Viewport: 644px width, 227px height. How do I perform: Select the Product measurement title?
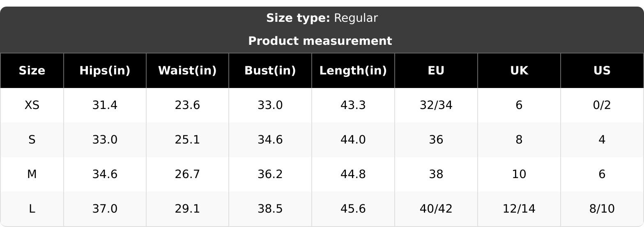(x=320, y=41)
